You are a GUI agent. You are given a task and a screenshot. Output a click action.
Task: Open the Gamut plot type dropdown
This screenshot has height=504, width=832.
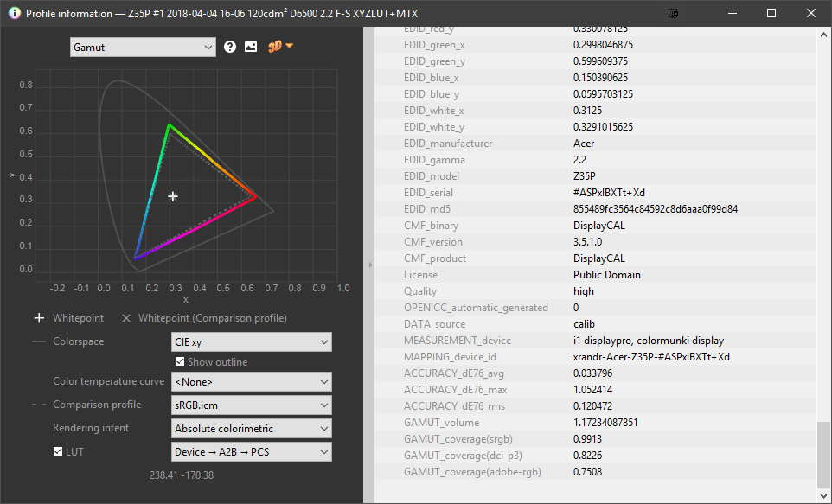[x=143, y=48]
